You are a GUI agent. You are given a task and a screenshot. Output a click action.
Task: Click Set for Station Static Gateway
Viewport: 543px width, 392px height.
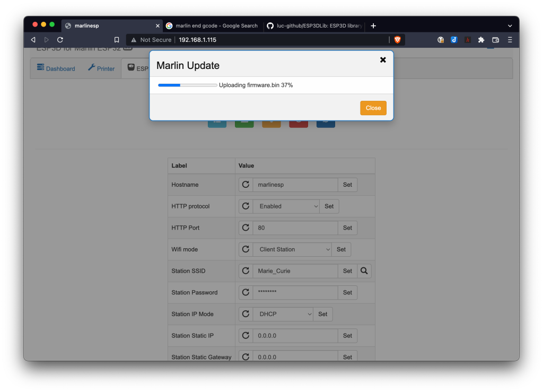347,356
